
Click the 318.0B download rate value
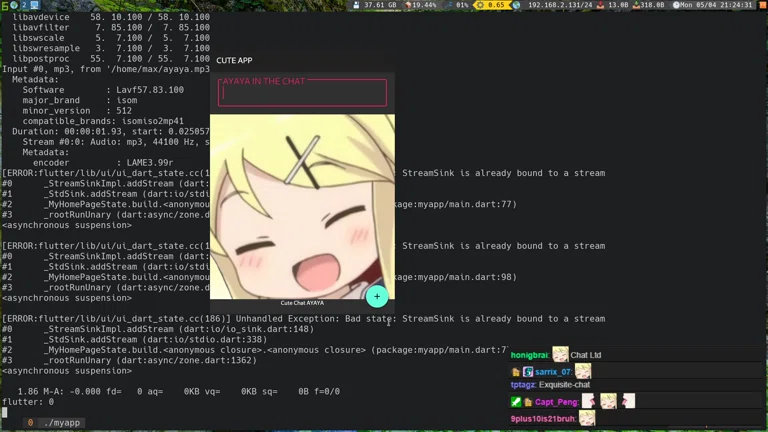tap(652, 5)
